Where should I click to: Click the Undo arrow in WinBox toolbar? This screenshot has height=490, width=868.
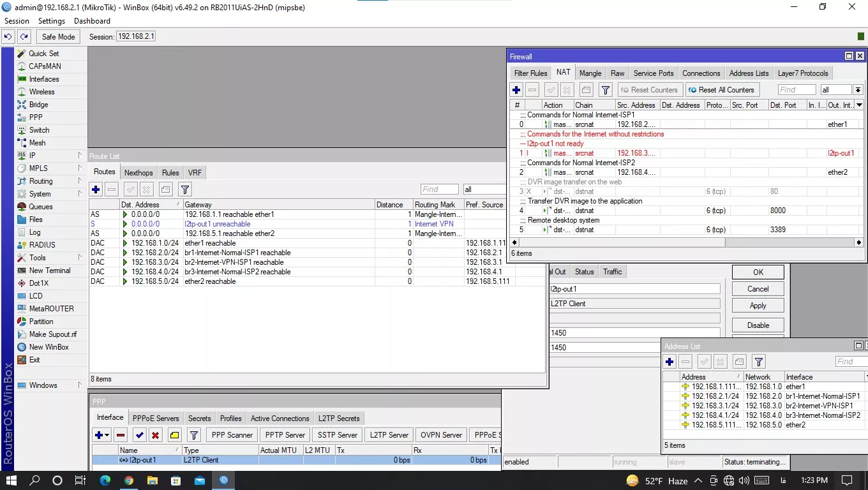(8, 37)
